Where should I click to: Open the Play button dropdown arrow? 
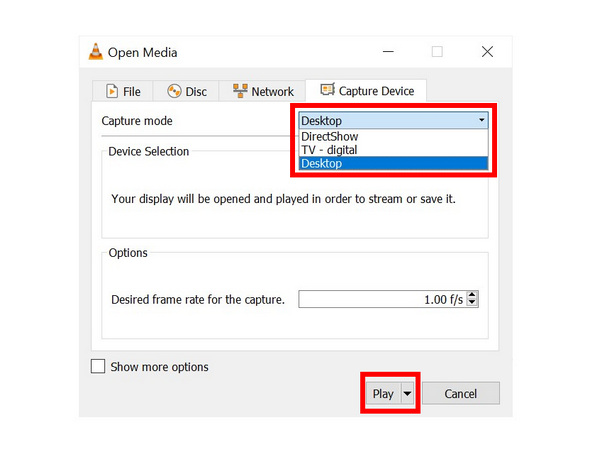[408, 393]
